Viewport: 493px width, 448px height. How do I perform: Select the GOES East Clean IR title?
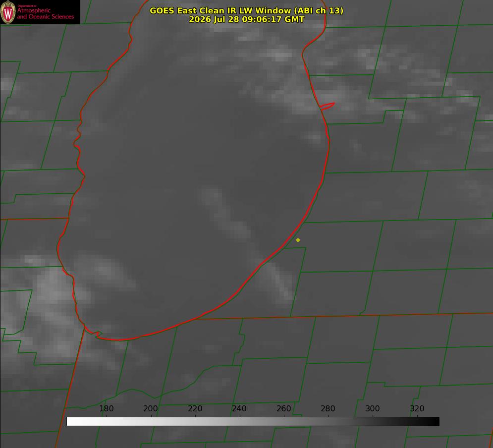coord(246,10)
